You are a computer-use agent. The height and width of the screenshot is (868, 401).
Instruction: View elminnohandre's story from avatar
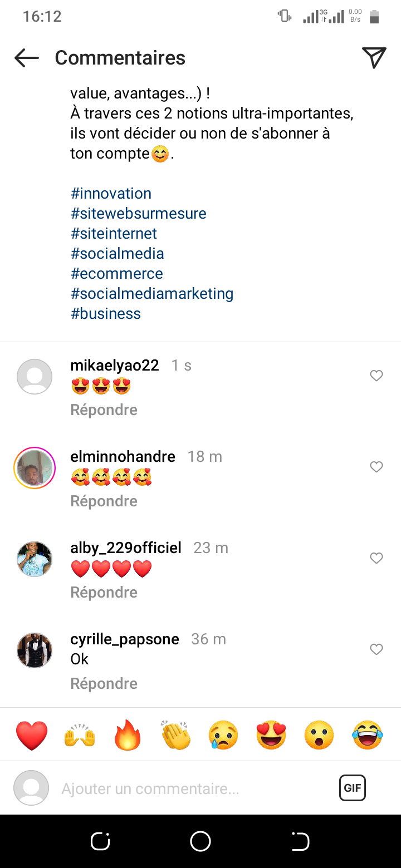pos(35,468)
